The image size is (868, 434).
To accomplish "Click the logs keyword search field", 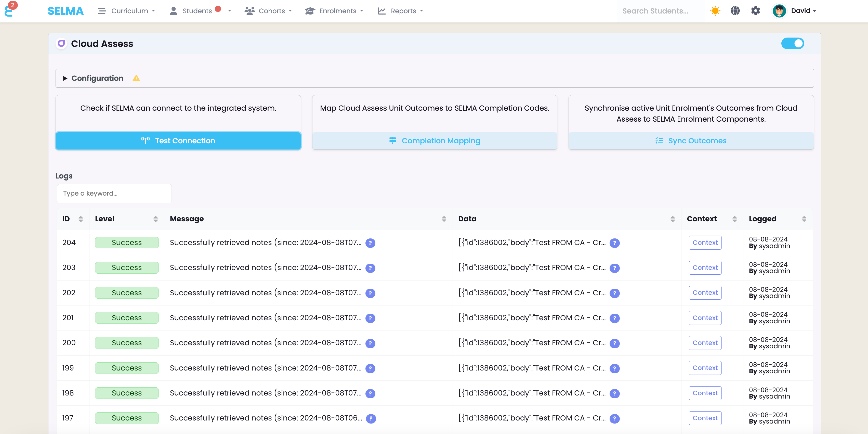I will pyautogui.click(x=114, y=194).
